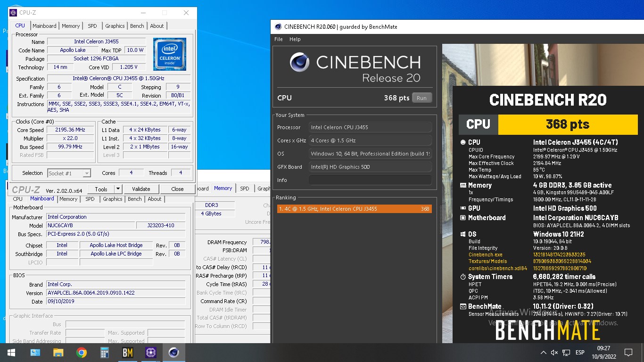
Task: Click the Core Speed value 2195.36 MHz
Action: click(x=71, y=130)
